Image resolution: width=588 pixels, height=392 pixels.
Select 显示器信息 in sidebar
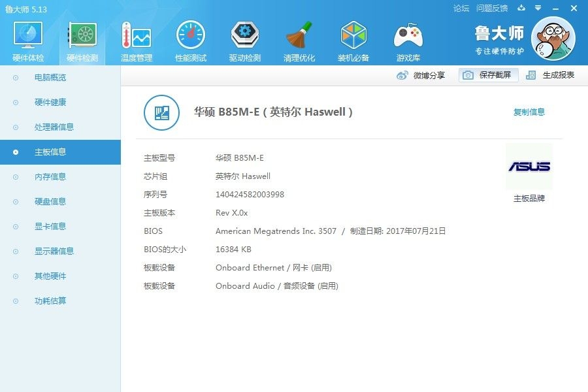click(x=60, y=251)
